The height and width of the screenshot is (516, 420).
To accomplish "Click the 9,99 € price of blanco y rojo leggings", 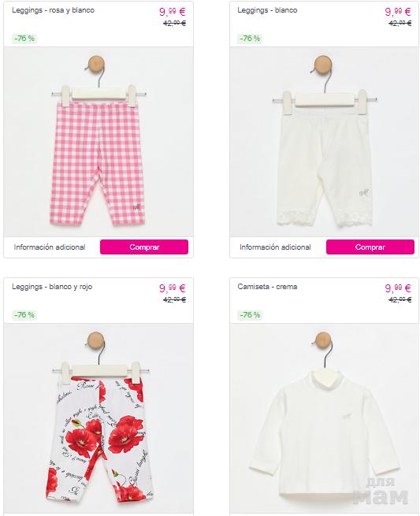I will click(x=173, y=288).
